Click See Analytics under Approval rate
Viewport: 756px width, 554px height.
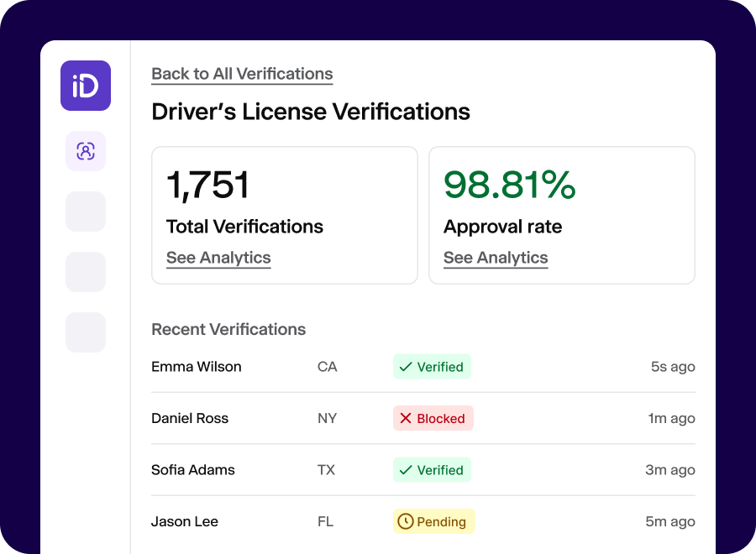496,258
